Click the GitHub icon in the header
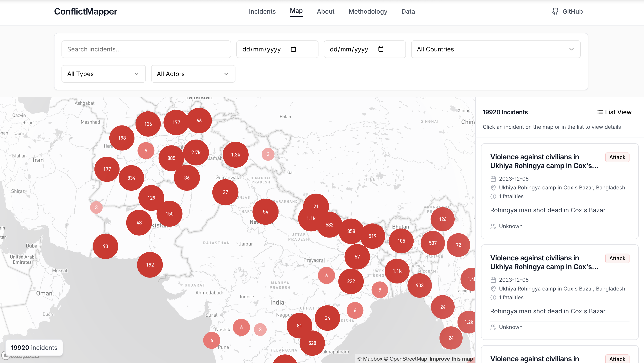This screenshot has width=644, height=363. click(555, 11)
